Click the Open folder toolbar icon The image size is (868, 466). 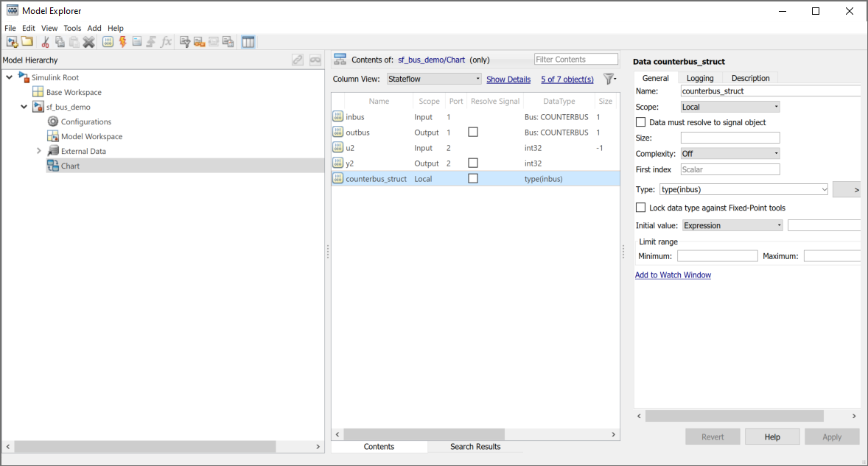(x=27, y=42)
